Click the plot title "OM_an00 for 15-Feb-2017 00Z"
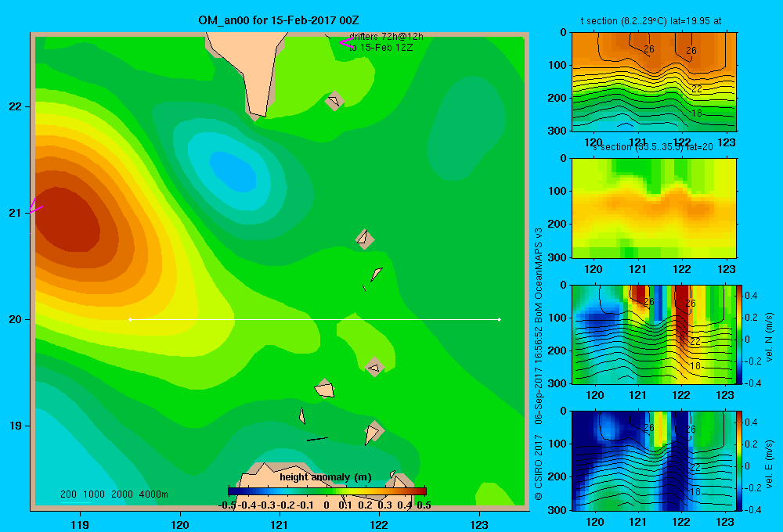 279,20
